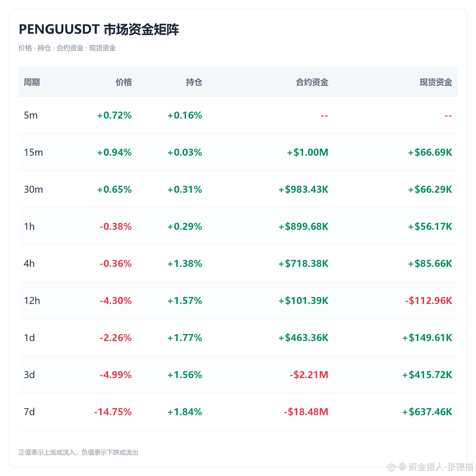
Task: Select the 5m period row label
Action: [x=31, y=115]
